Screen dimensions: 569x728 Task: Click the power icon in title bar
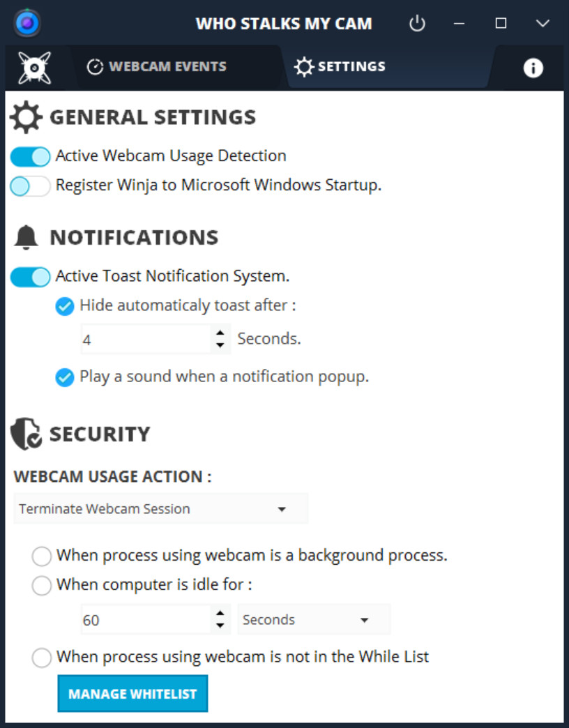pos(417,23)
